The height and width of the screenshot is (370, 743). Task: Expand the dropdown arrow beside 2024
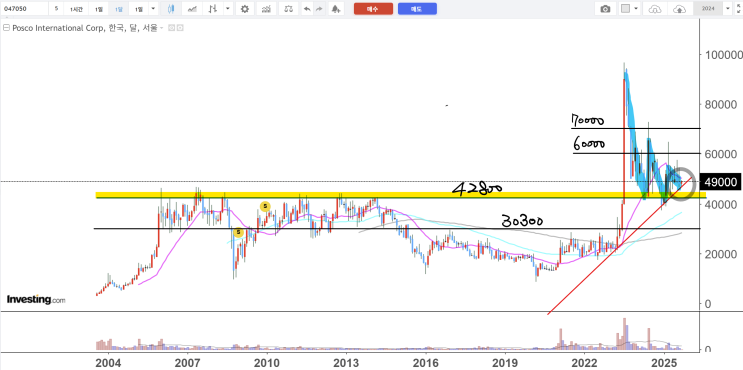pos(728,9)
